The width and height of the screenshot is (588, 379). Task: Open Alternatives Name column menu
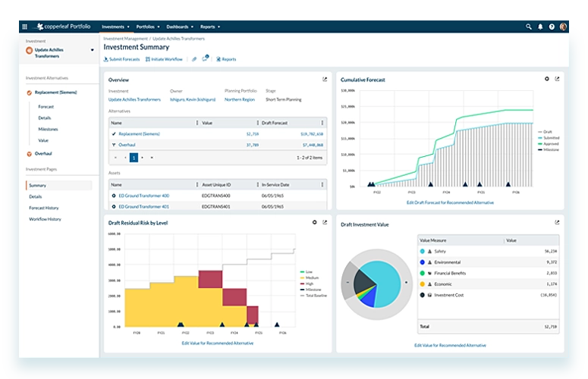pos(197,123)
